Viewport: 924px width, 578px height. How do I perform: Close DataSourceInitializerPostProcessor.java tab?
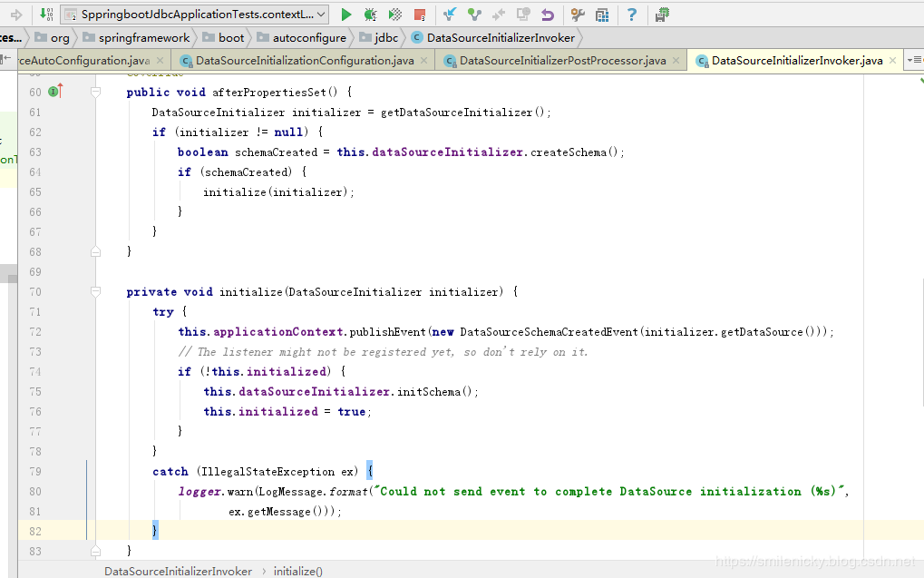(x=676, y=60)
